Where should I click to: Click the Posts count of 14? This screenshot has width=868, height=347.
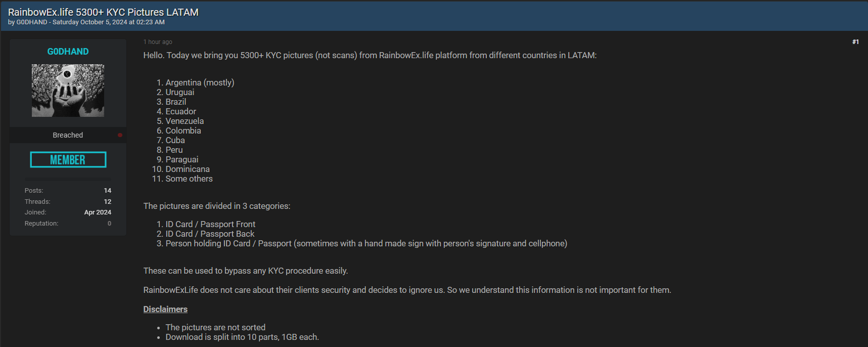107,191
